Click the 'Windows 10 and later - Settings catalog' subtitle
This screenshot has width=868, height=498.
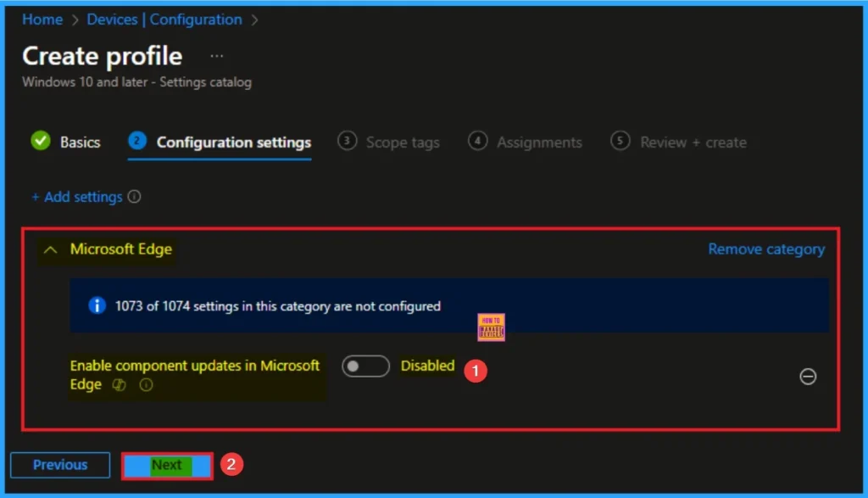136,82
